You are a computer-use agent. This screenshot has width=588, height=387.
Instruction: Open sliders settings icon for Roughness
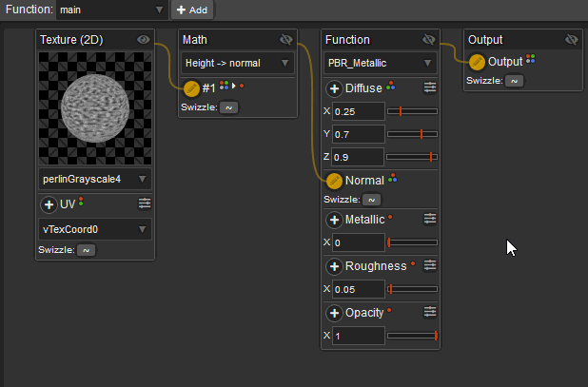pos(430,265)
